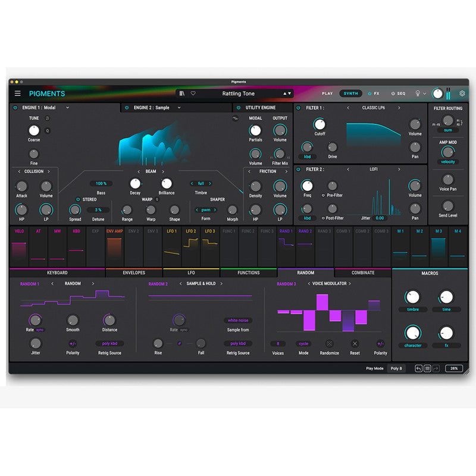476x476 pixels.
Task: Click the Q quantize icon beside Coarse
Action: 48,131
